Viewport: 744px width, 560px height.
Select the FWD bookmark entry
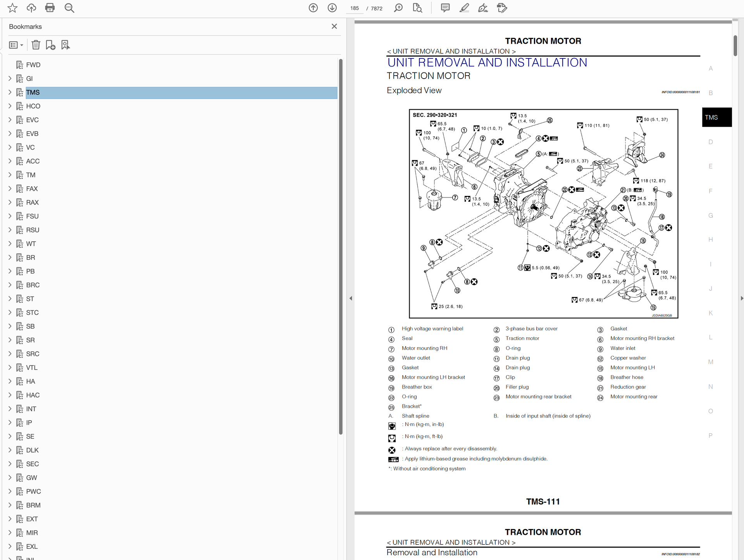coord(33,65)
